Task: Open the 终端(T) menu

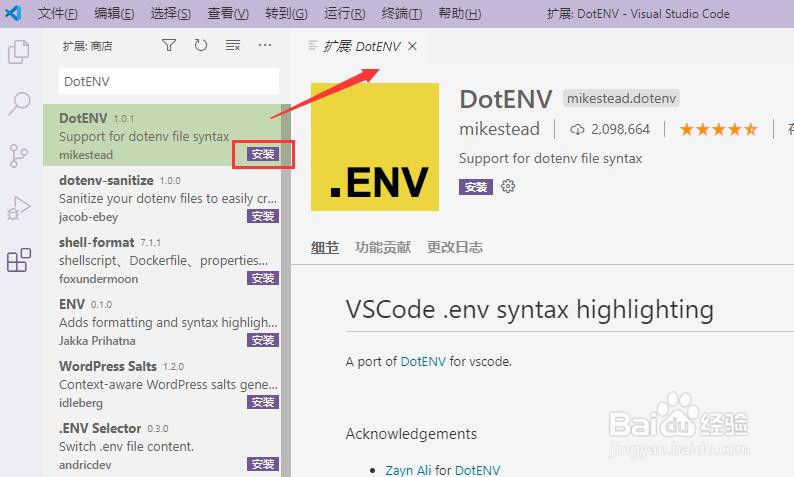Action: coord(402,13)
